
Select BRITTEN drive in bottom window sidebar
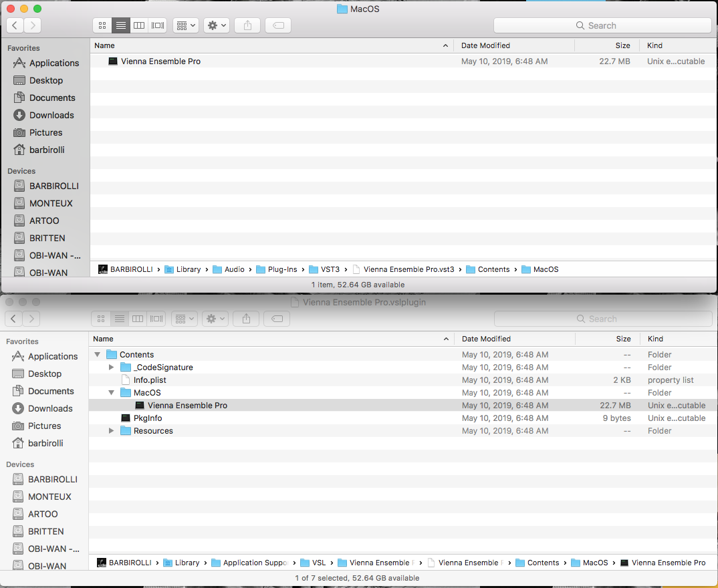(x=38, y=532)
